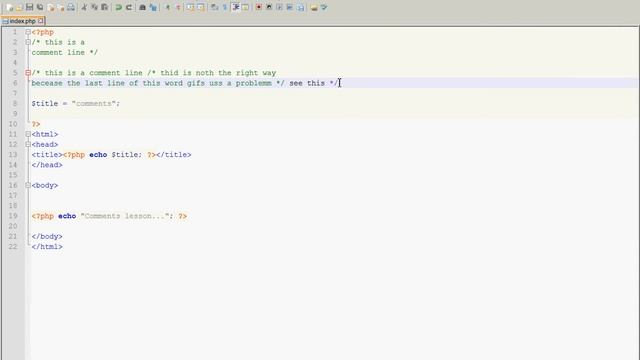Screen dimensions: 640x360
Task: Collapse the <html> fold marker on line 11
Action: [28, 134]
